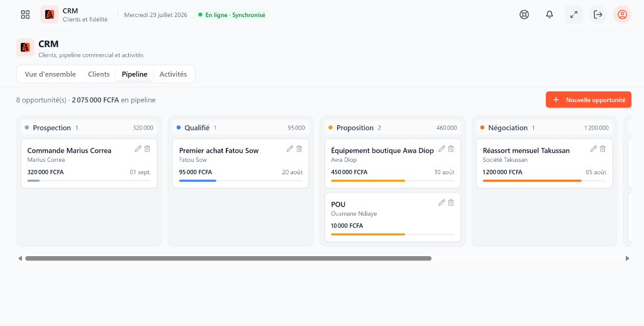Click amount 450 000 FCFA
644x326 pixels.
click(x=349, y=172)
